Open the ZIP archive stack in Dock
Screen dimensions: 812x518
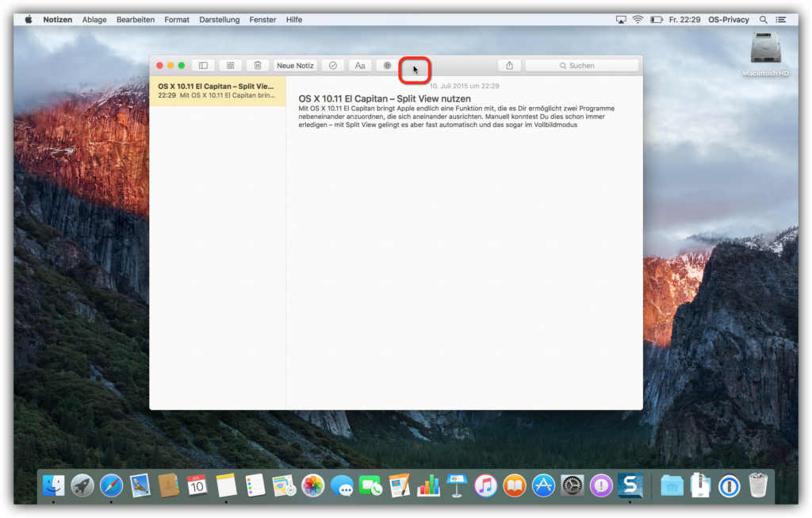click(x=700, y=486)
